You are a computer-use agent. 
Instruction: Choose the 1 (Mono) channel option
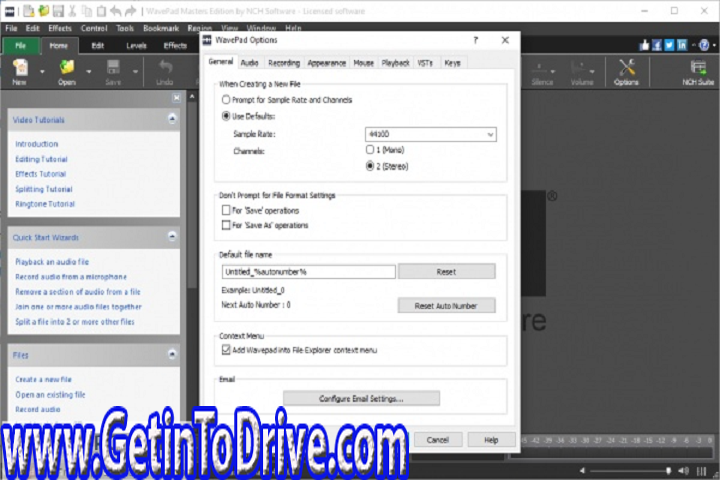pos(370,149)
